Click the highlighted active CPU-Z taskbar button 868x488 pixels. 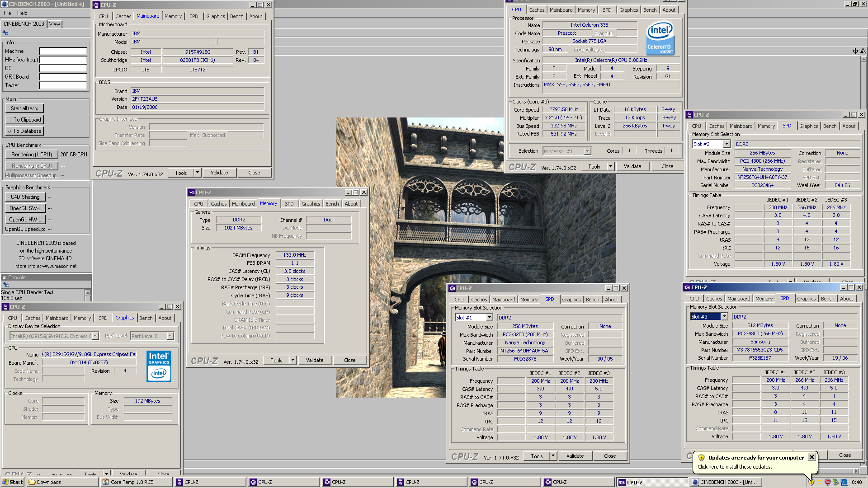coord(652,482)
